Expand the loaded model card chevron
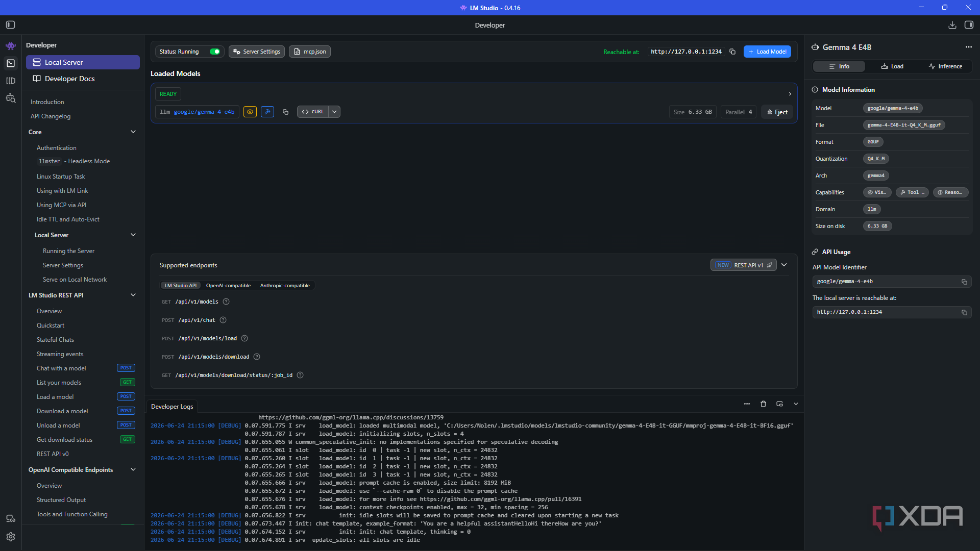The image size is (980, 551). (x=790, y=94)
